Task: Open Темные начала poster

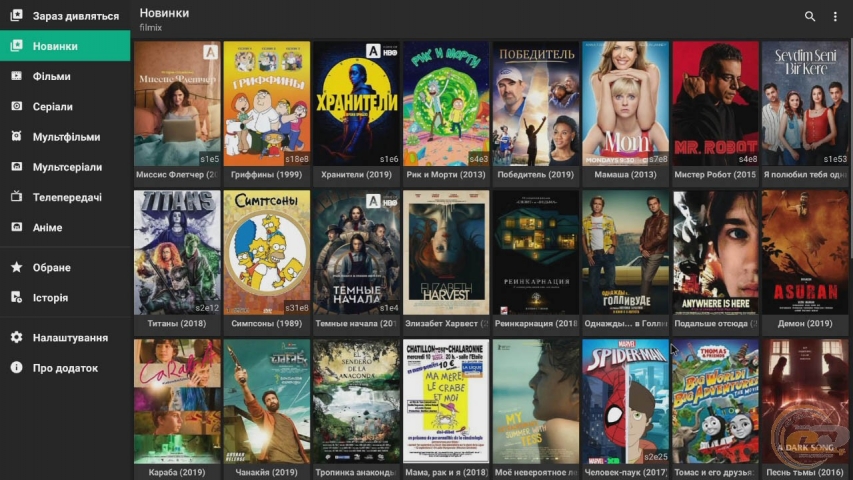Action: click(356, 252)
